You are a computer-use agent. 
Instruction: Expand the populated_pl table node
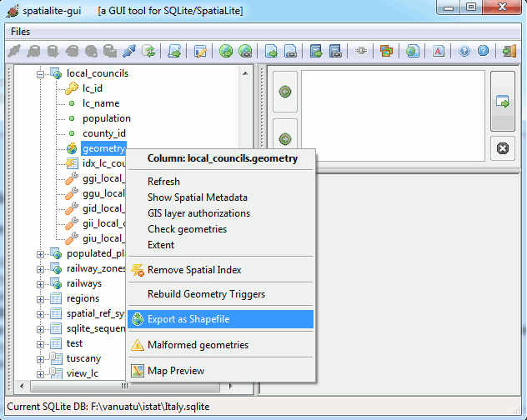[40, 254]
